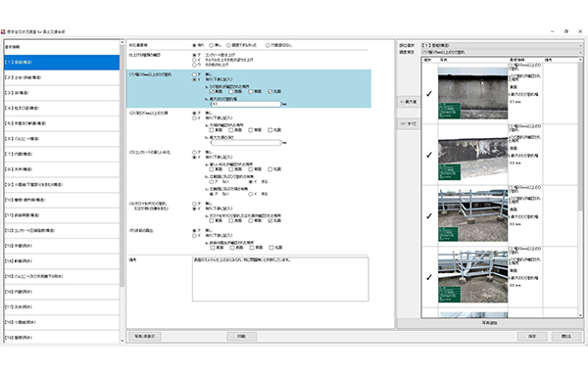Check first direction checkbox under item (2)
This screenshot has width=588, height=374.
click(212, 130)
